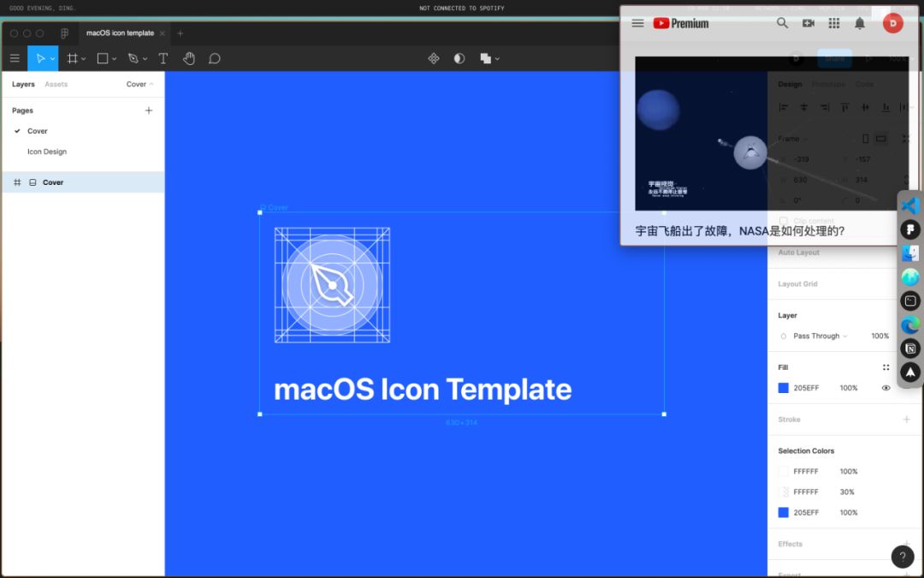
Task: Select the Frame tool
Action: tap(73, 58)
